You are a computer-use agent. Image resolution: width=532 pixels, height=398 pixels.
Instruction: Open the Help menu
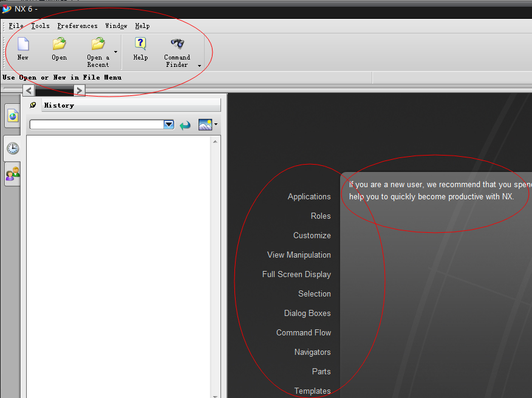tap(142, 26)
